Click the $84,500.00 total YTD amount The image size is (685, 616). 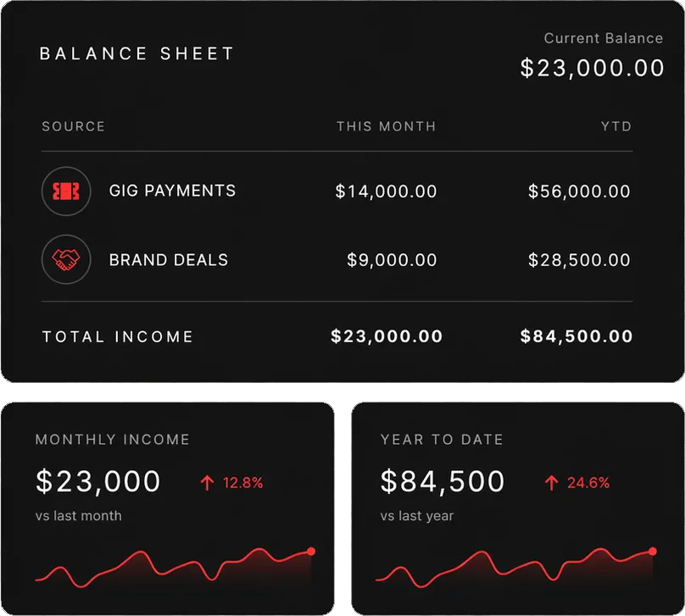click(576, 336)
